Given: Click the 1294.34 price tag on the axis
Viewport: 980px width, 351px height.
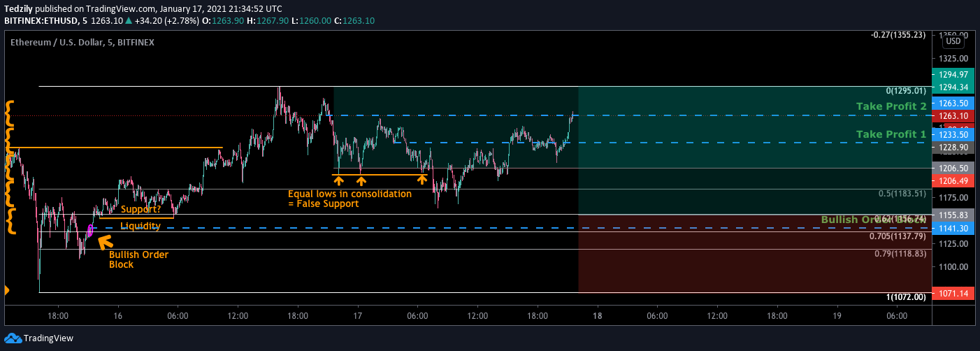Looking at the screenshot, I should pos(953,87).
